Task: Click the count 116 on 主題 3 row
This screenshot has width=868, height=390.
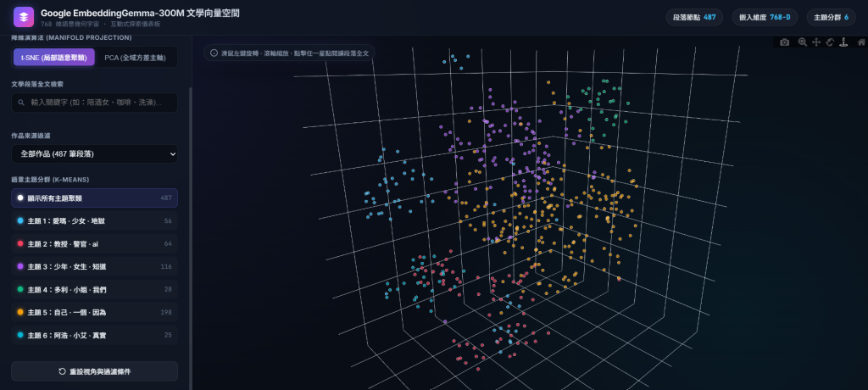Action: [x=166, y=266]
